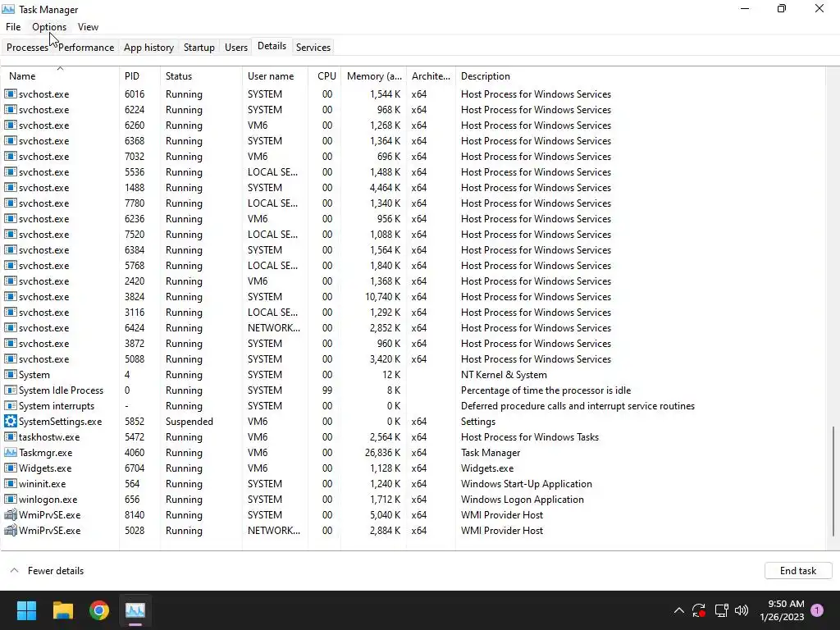Click the icon of svchost.exe PID 5088
Viewport: 840px width, 630px height.
click(x=10, y=359)
